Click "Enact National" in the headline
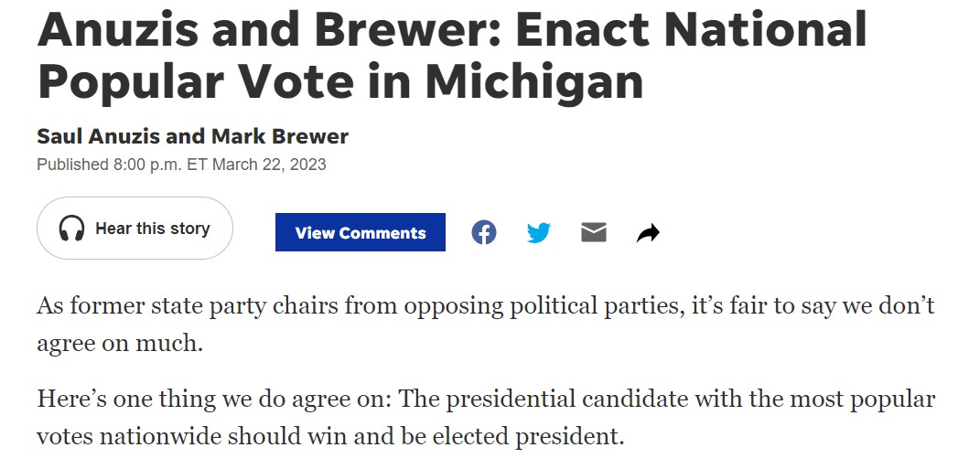The width and height of the screenshot is (980, 469). coord(691,29)
